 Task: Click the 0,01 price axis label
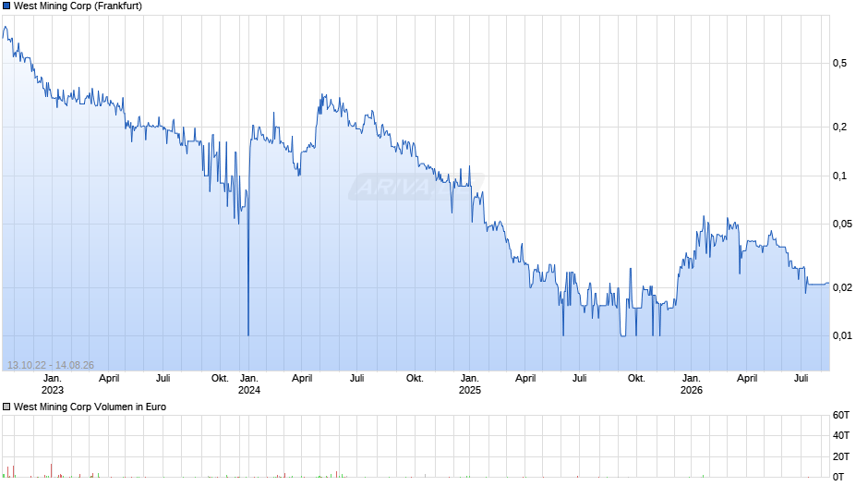(x=842, y=335)
